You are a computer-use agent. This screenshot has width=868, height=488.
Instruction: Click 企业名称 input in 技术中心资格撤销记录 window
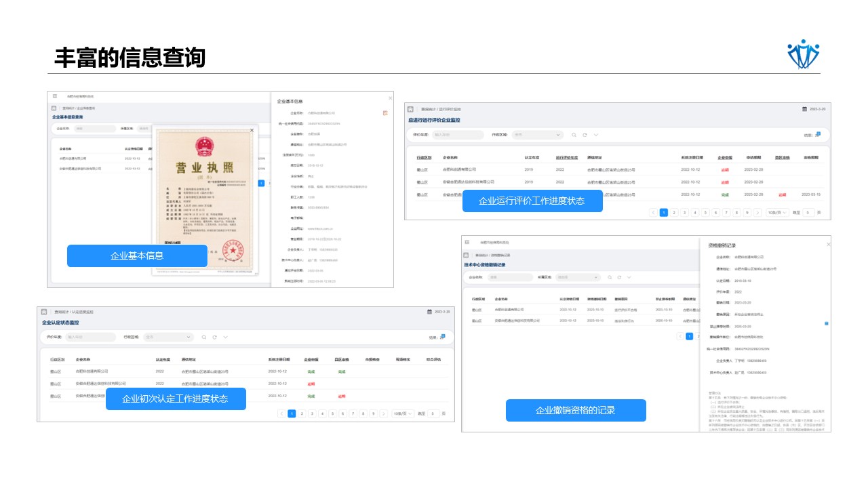(x=510, y=277)
